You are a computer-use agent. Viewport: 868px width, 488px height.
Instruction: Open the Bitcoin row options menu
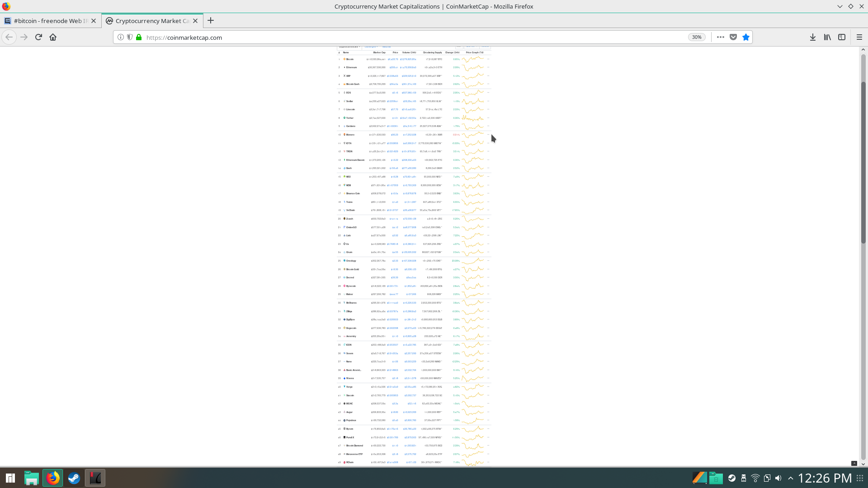coord(488,59)
